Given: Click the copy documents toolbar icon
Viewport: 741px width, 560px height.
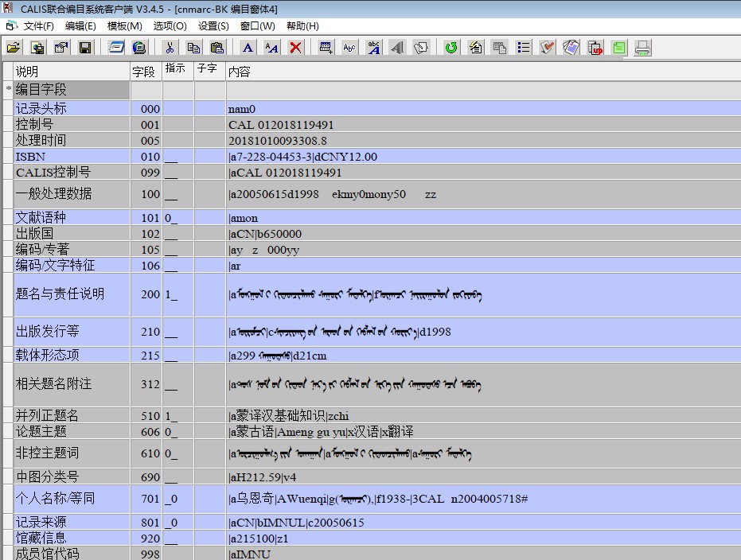Looking at the screenshot, I should click(x=193, y=48).
